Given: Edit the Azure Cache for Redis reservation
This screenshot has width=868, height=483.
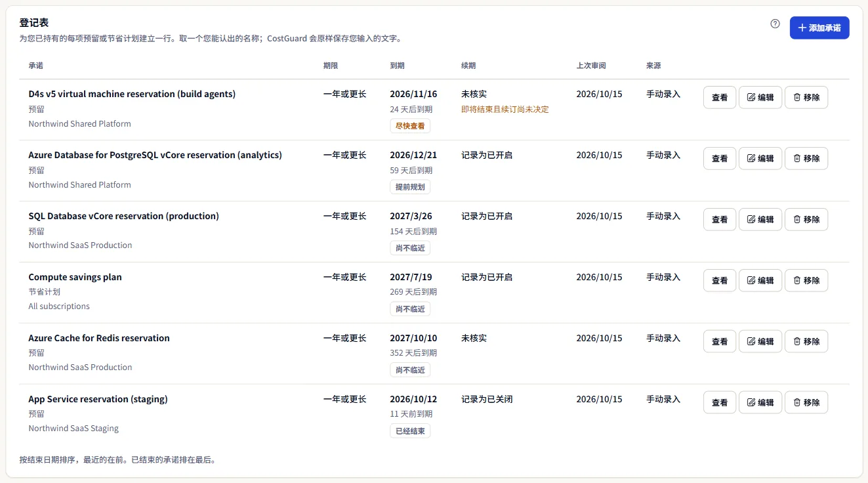Looking at the screenshot, I should 760,341.
